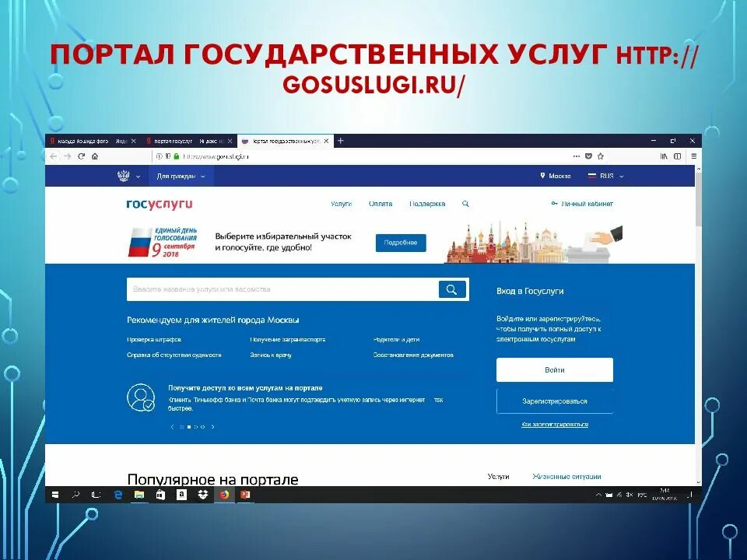Click the site information circle icon
Image resolution: width=747 pixels, height=560 pixels.
160,156
